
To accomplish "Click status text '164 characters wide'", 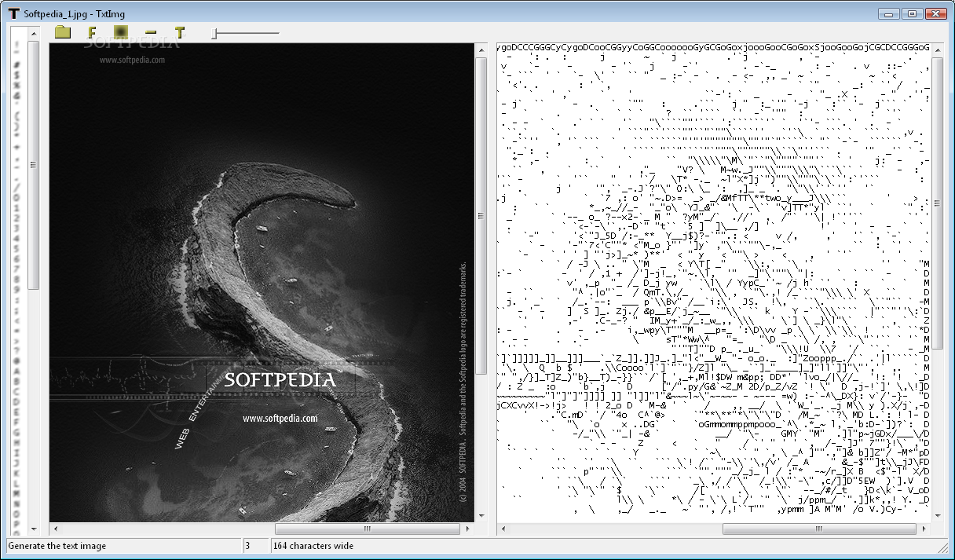I will [x=313, y=546].
